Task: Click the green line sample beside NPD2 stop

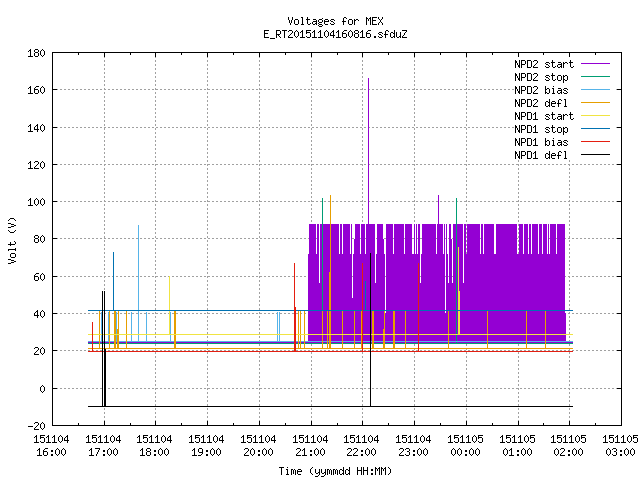Action: (595, 77)
